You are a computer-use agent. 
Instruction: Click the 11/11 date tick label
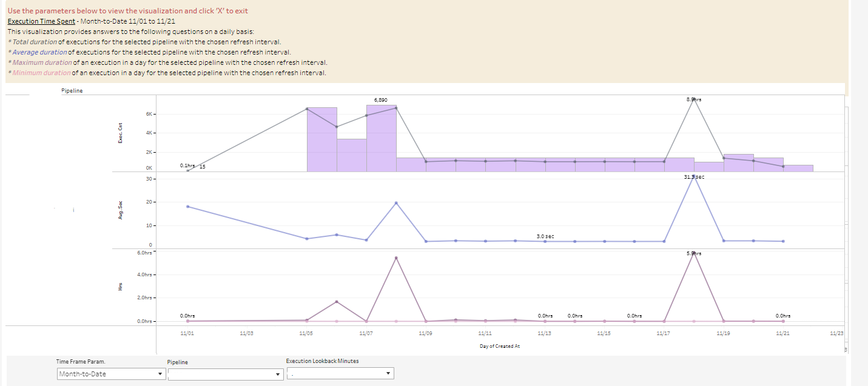(x=485, y=333)
